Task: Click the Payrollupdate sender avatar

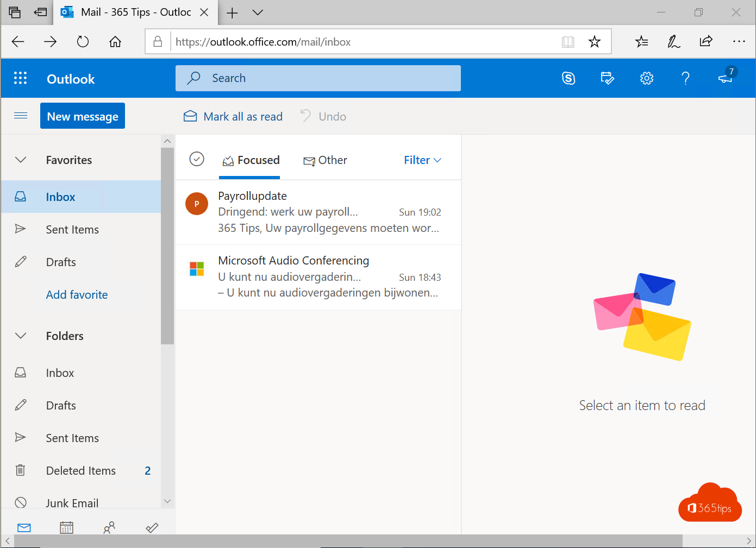Action: pyautogui.click(x=197, y=204)
